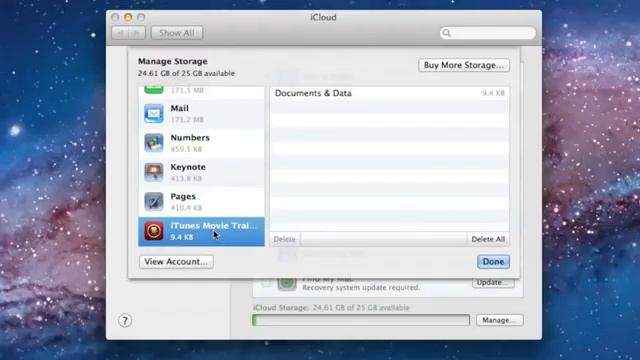Click the Update button for recovery system

pos(493,282)
